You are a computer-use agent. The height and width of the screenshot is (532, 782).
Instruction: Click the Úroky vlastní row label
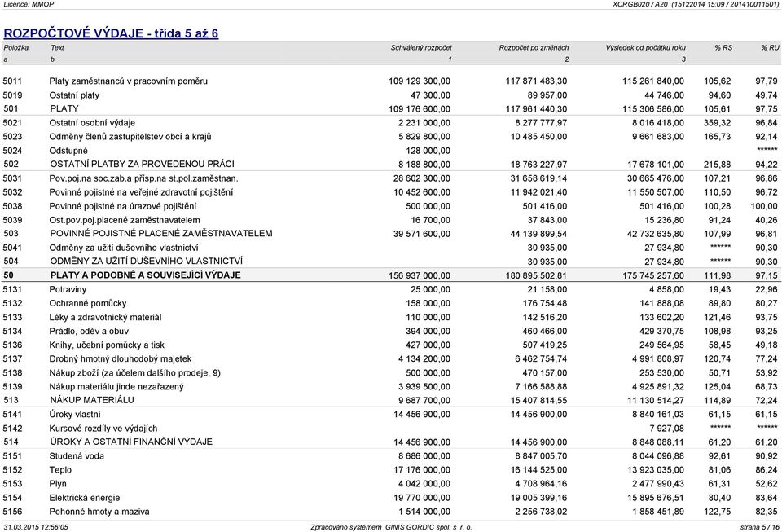click(75, 415)
